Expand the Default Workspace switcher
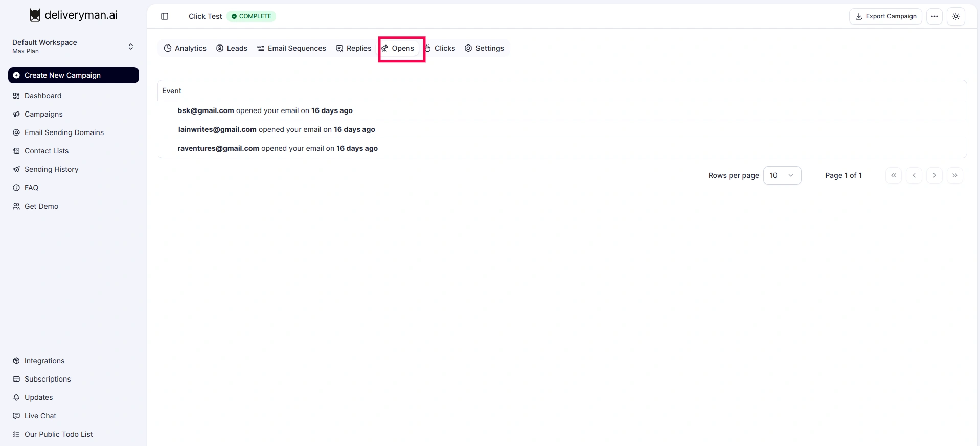This screenshot has height=446, width=980. pyautogui.click(x=130, y=47)
